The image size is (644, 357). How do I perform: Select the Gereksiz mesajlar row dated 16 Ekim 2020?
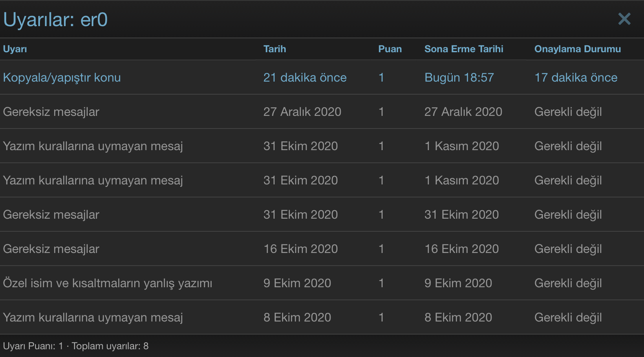point(322,249)
